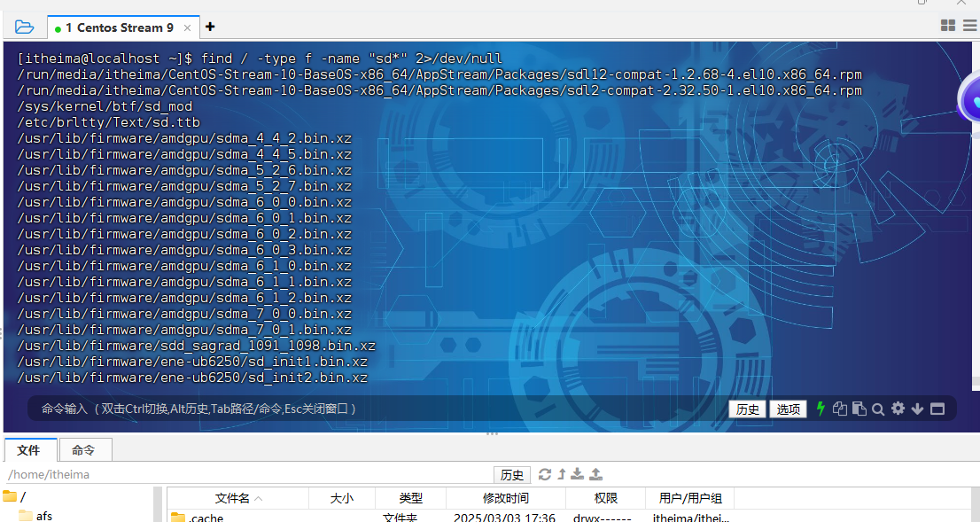Click sdma_6_0_2.bin.xz output line
Viewport: 980px width, 522px height.
point(184,234)
